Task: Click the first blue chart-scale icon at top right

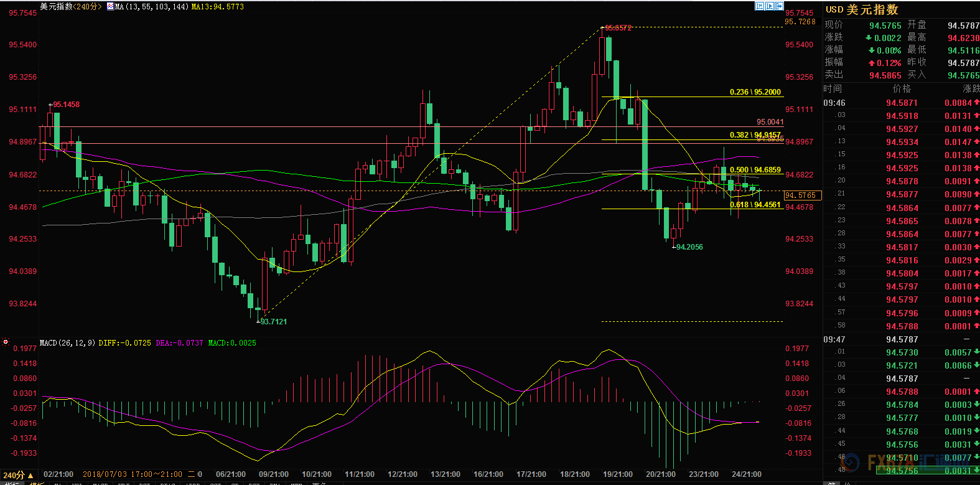Action: coord(760,6)
